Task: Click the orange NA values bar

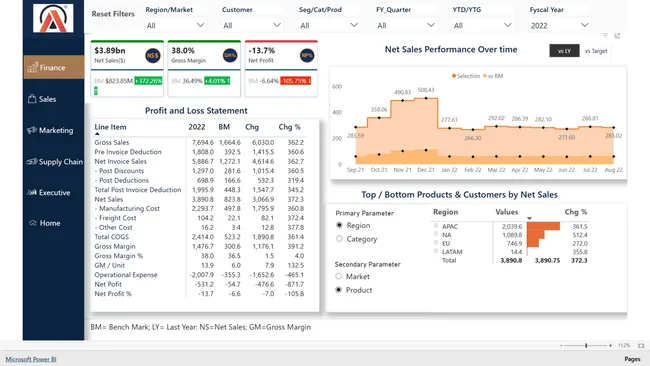Action: [x=536, y=235]
